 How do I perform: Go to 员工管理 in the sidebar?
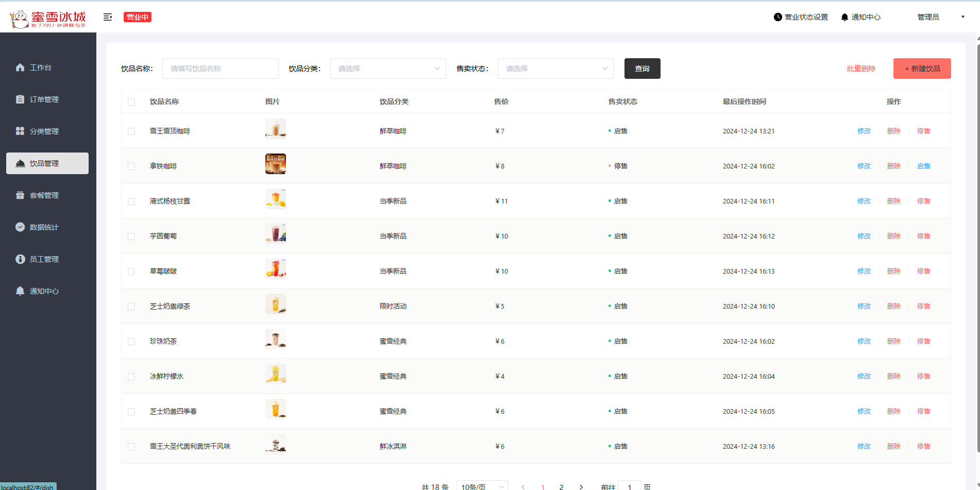click(44, 259)
